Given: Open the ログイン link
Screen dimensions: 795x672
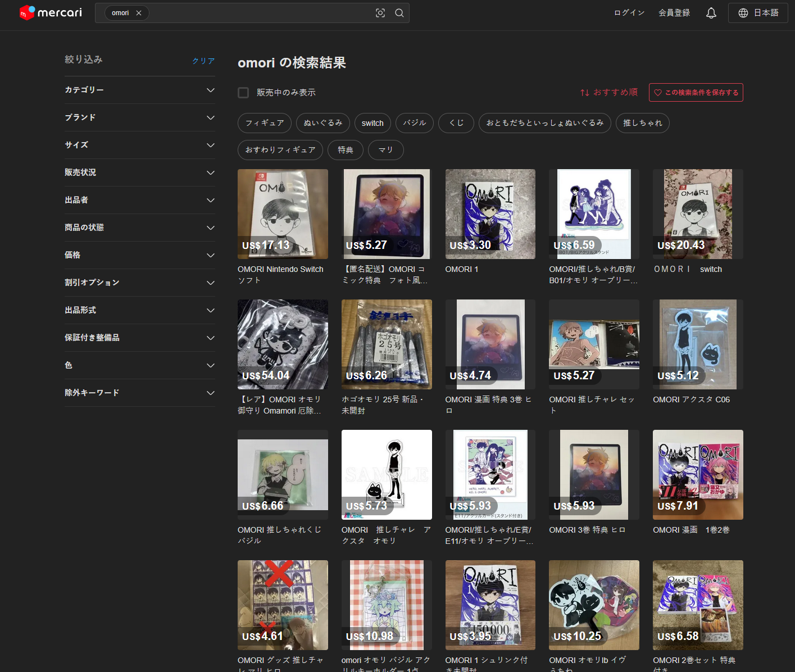Looking at the screenshot, I should 629,13.
